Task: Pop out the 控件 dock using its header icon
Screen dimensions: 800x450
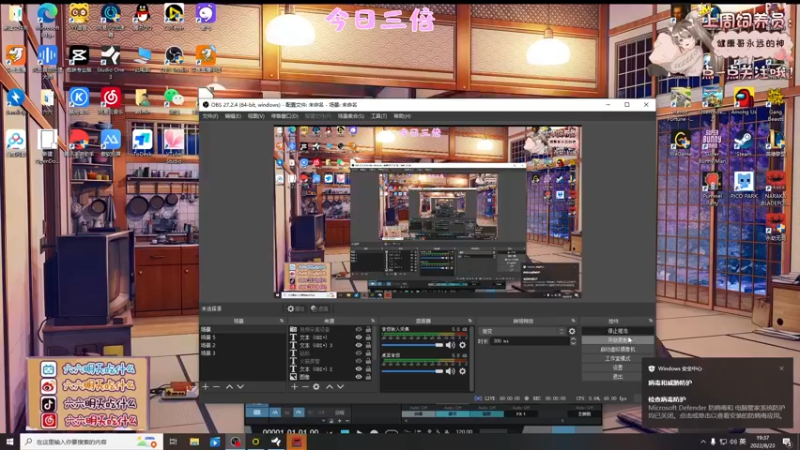Action: tap(651, 321)
